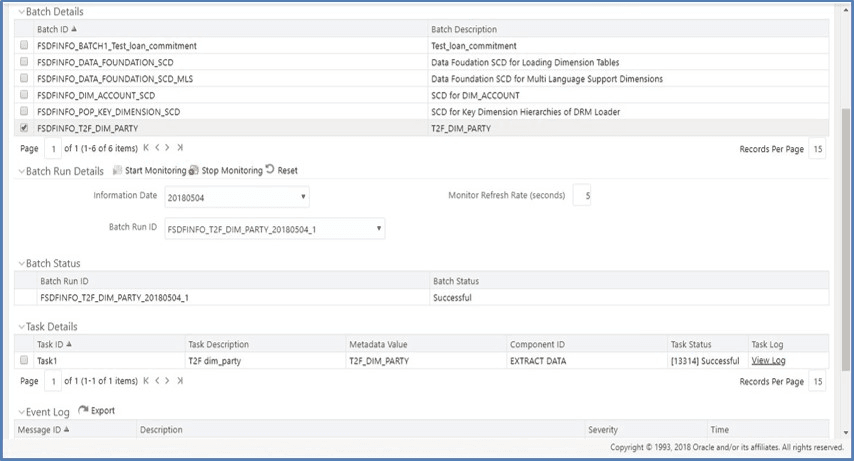Viewport: 854px width, 461px height.
Task: Click the Monitor Refresh Rate input field
Action: 582,195
